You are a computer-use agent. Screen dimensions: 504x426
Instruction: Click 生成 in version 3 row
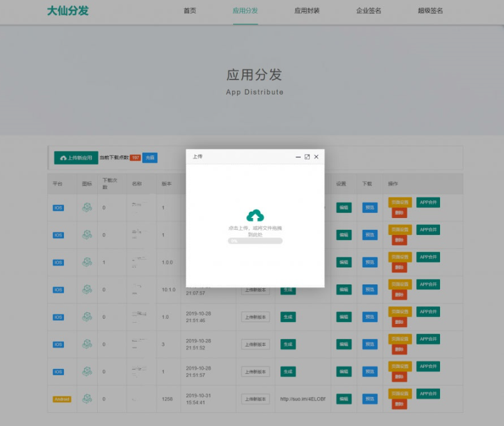(288, 345)
